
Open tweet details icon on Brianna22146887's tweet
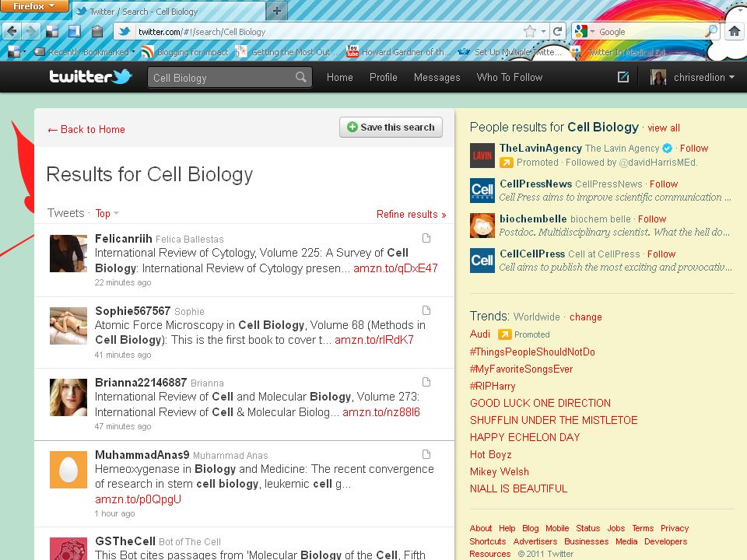426,382
